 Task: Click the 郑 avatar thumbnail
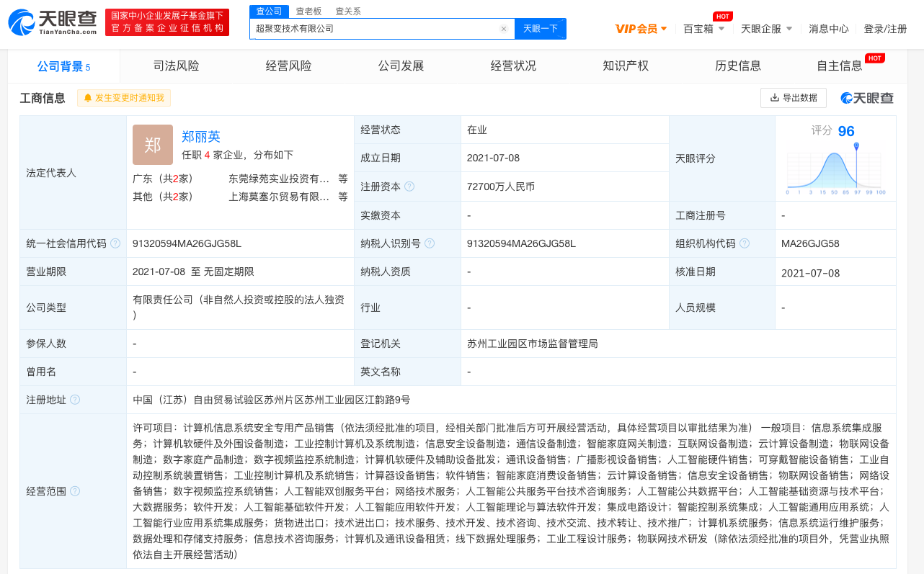(x=153, y=145)
